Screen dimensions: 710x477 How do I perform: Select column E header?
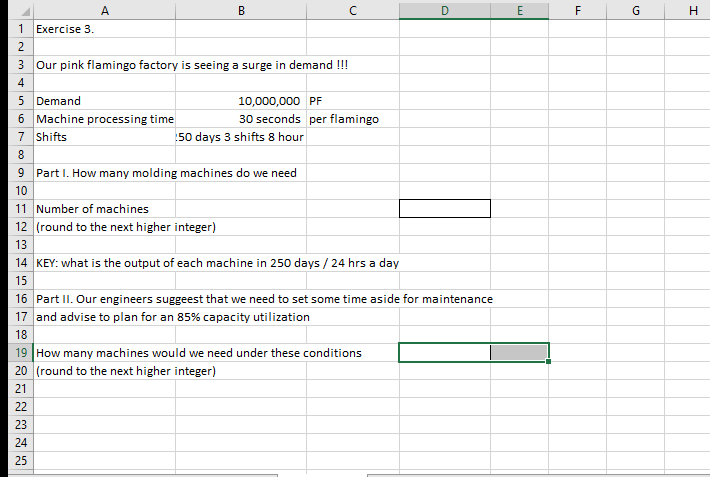point(519,10)
